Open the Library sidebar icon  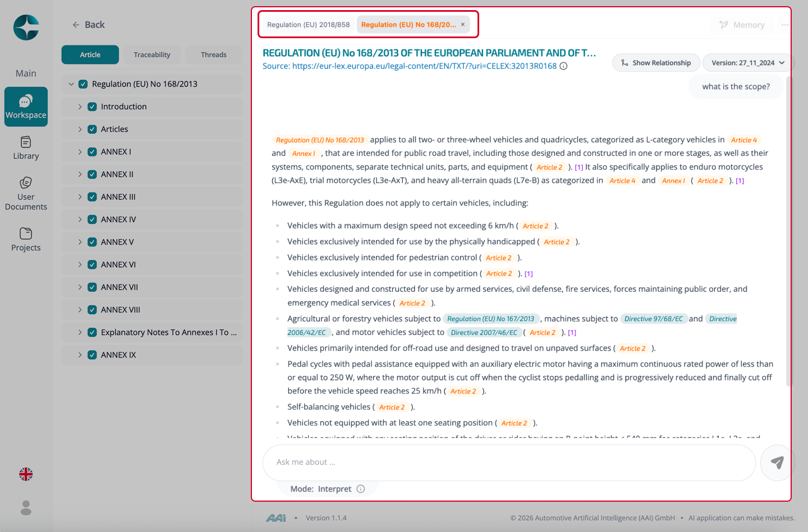click(26, 148)
